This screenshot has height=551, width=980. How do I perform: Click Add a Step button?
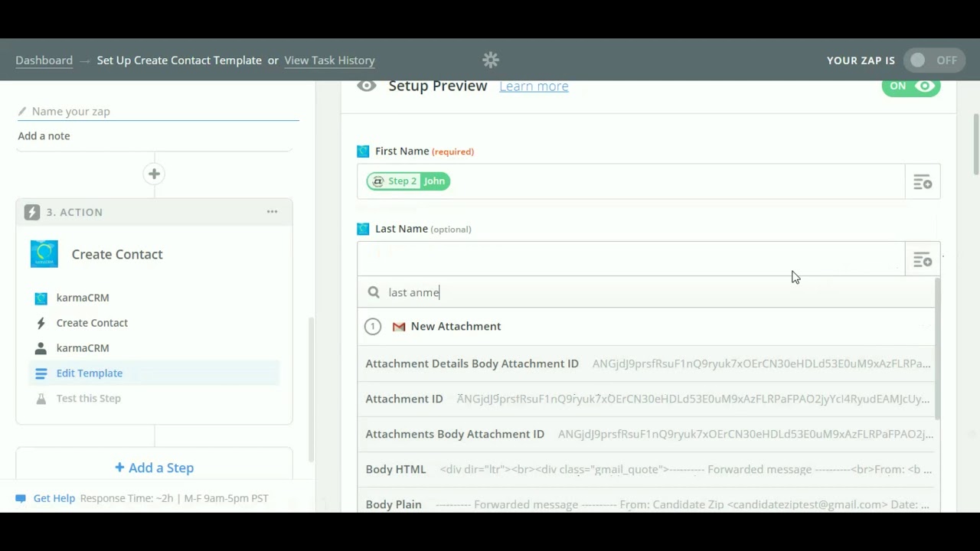tap(154, 468)
